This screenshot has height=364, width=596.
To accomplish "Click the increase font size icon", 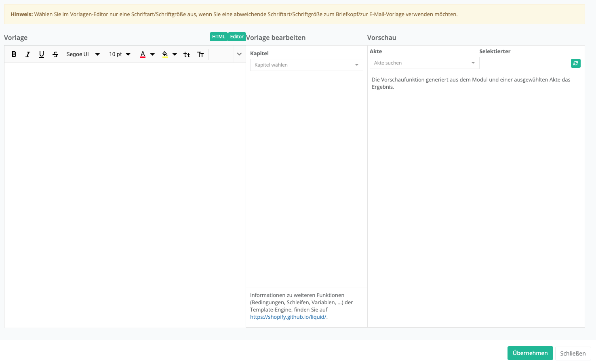I will coord(200,54).
